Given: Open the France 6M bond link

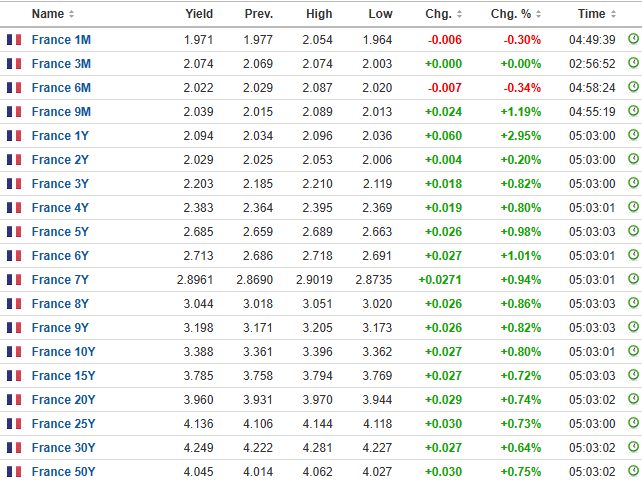Looking at the screenshot, I should pyautogui.click(x=61, y=87).
